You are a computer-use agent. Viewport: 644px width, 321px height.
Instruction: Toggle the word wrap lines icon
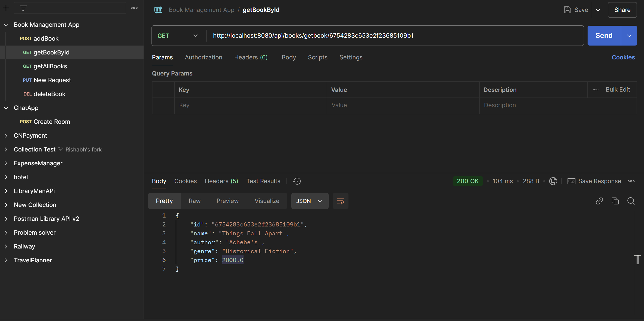pyautogui.click(x=340, y=201)
